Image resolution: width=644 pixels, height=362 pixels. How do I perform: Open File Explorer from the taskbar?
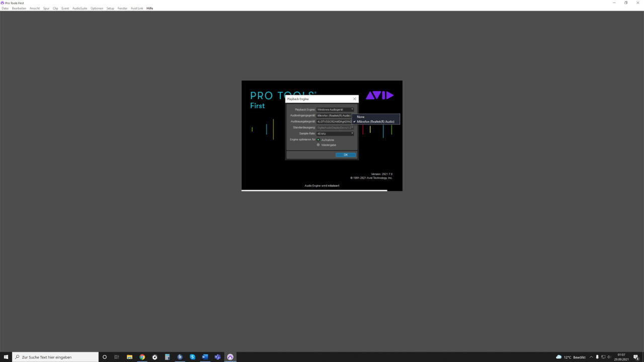point(129,357)
